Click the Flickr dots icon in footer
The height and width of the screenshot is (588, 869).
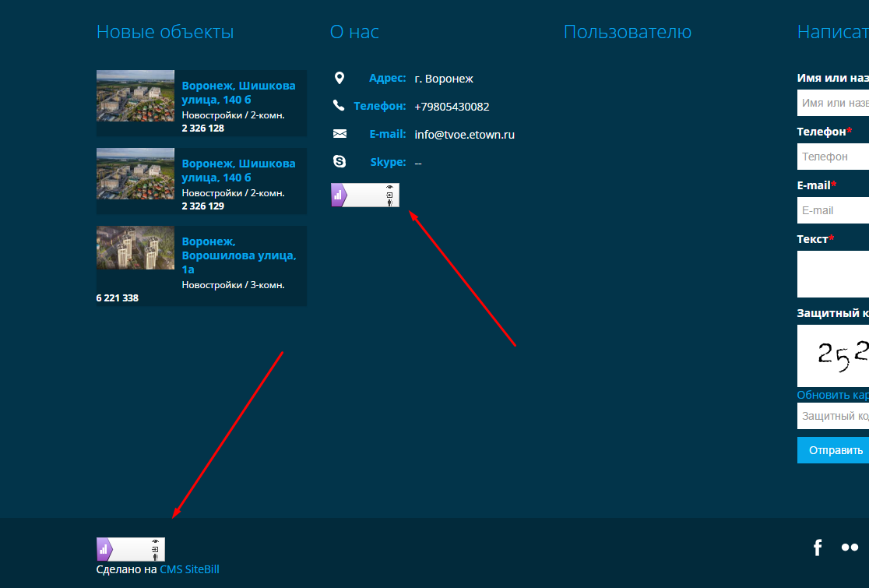coord(850,548)
